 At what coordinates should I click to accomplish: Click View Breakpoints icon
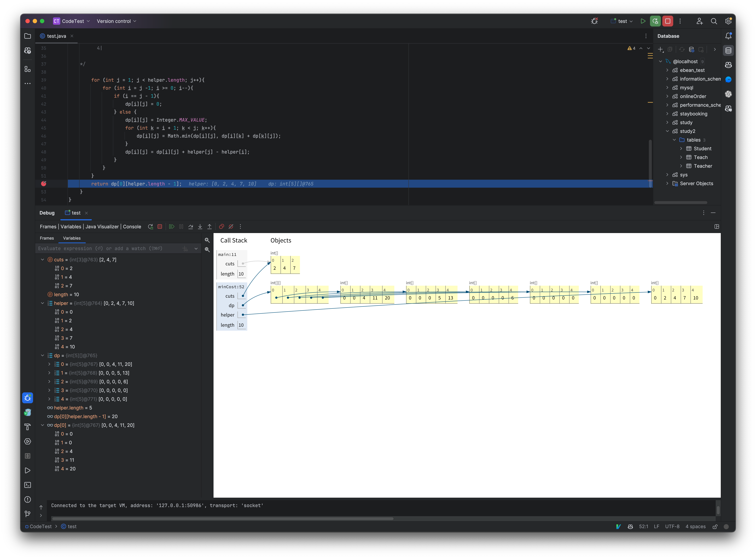click(221, 227)
